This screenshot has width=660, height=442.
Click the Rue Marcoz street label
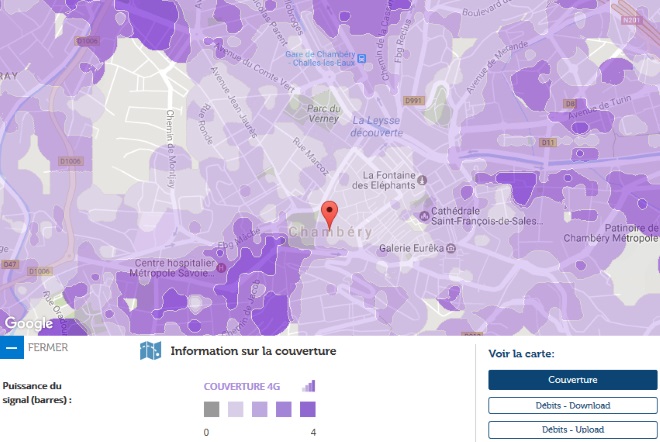pyautogui.click(x=310, y=156)
